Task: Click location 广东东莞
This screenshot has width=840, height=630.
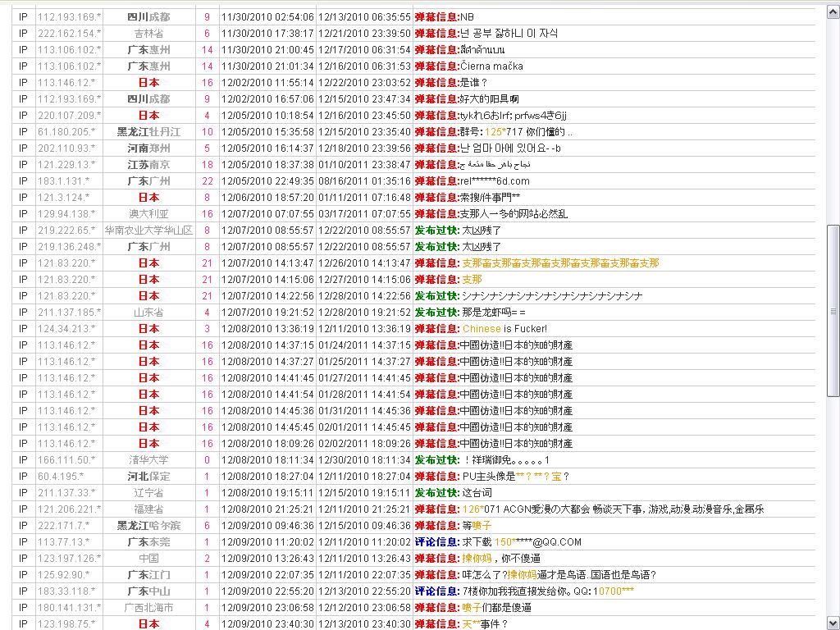Action: point(149,541)
